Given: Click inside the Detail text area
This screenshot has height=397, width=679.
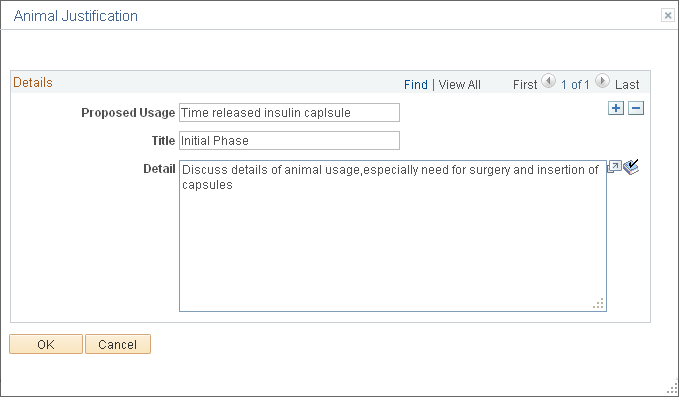Looking at the screenshot, I should pyautogui.click(x=393, y=236).
